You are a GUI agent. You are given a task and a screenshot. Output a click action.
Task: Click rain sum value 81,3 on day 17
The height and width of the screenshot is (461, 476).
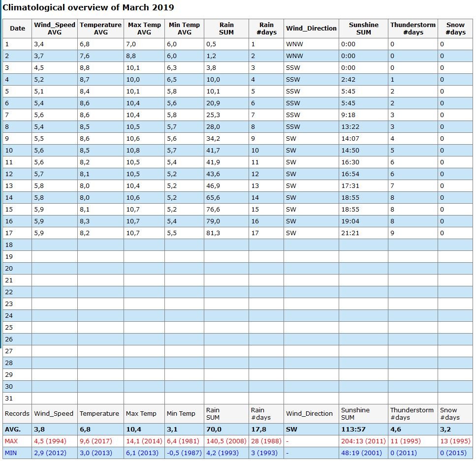[x=213, y=233]
